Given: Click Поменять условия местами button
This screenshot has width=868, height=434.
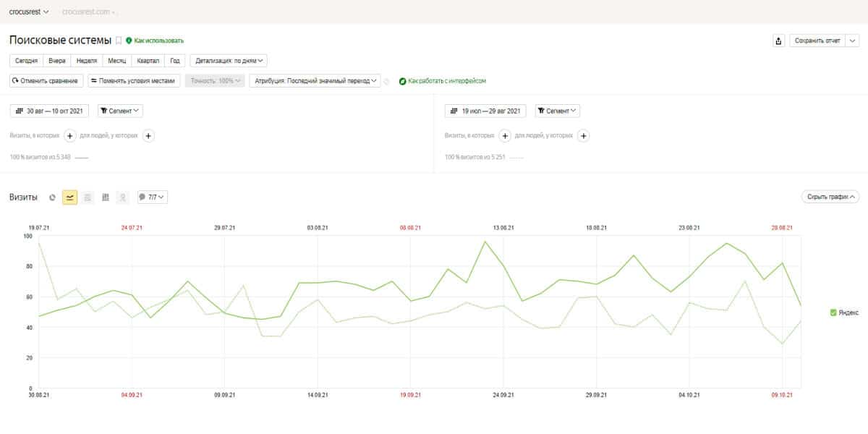Looking at the screenshot, I should pos(134,81).
